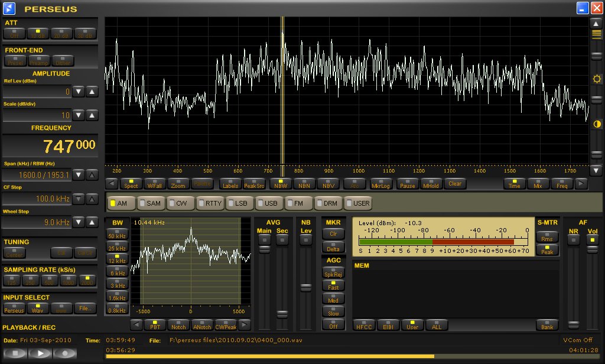Viewport: 605px width, 364px height.
Task: Set attenuator to 30 dB
Action: [x=85, y=34]
